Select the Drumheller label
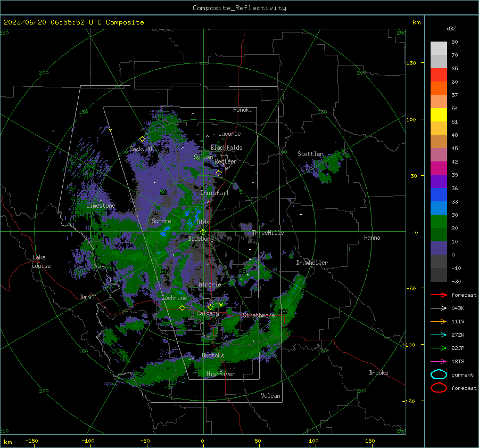 [312, 263]
